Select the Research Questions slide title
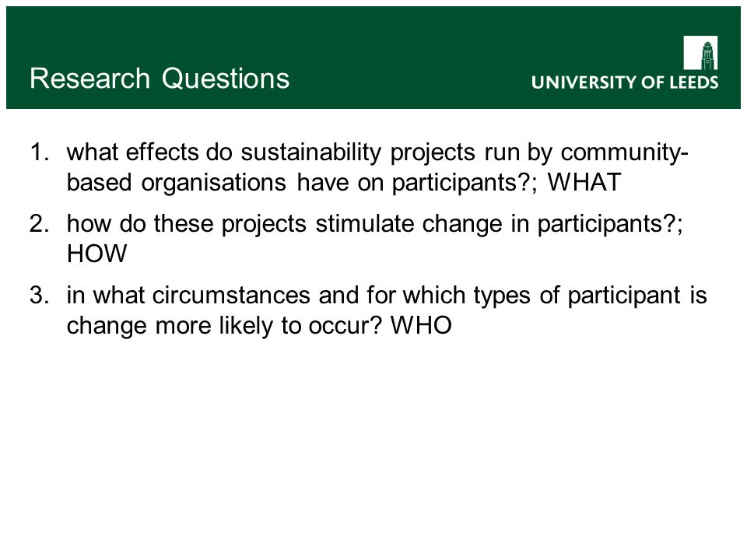 [160, 79]
